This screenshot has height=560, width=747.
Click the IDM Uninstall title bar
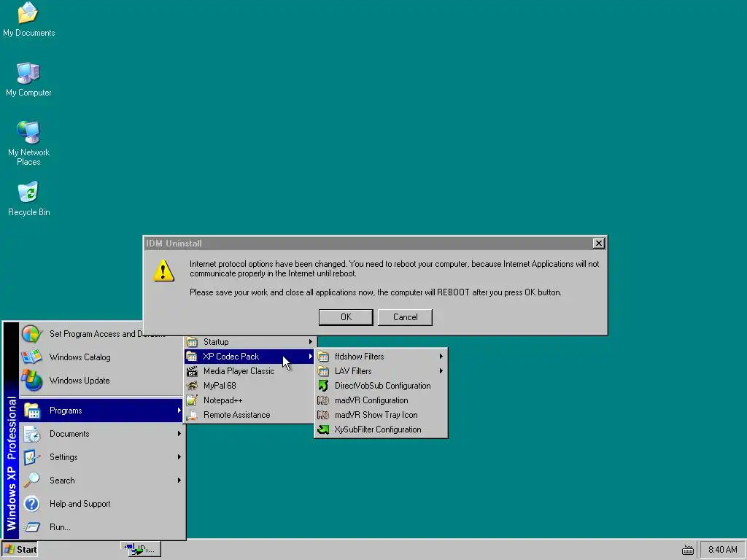[x=368, y=244]
